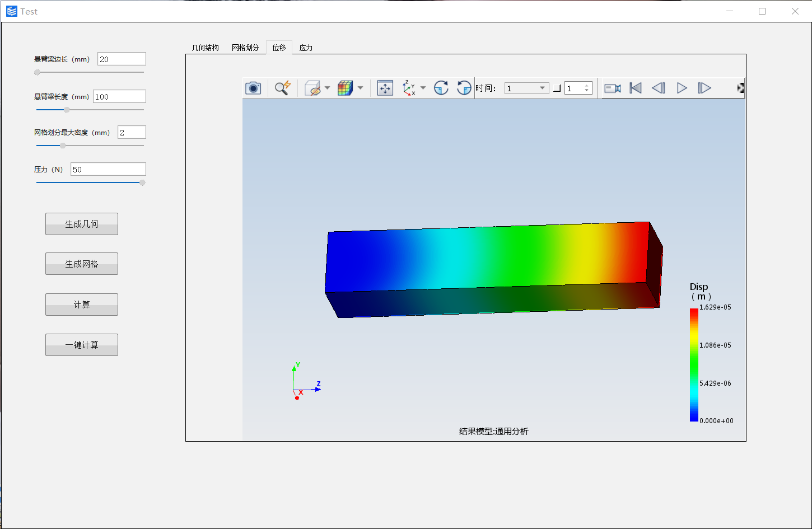The image size is (812, 529).
Task: Maximize the Test window
Action: tap(762, 11)
